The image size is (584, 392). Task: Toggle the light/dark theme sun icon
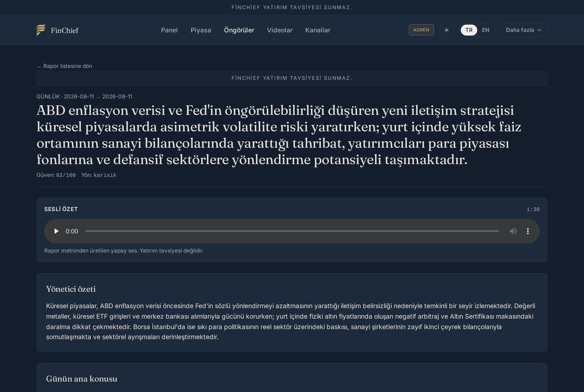446,30
